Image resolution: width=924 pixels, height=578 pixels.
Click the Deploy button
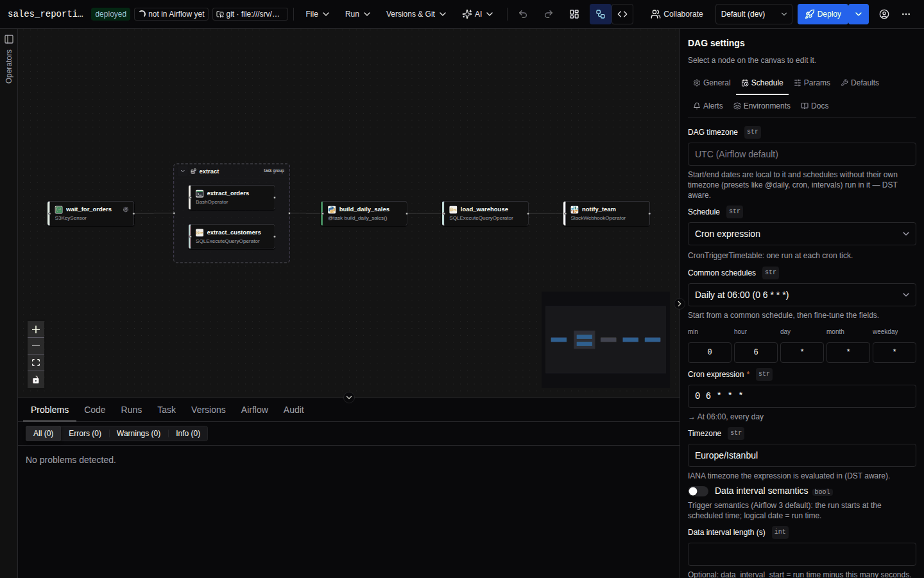(823, 14)
